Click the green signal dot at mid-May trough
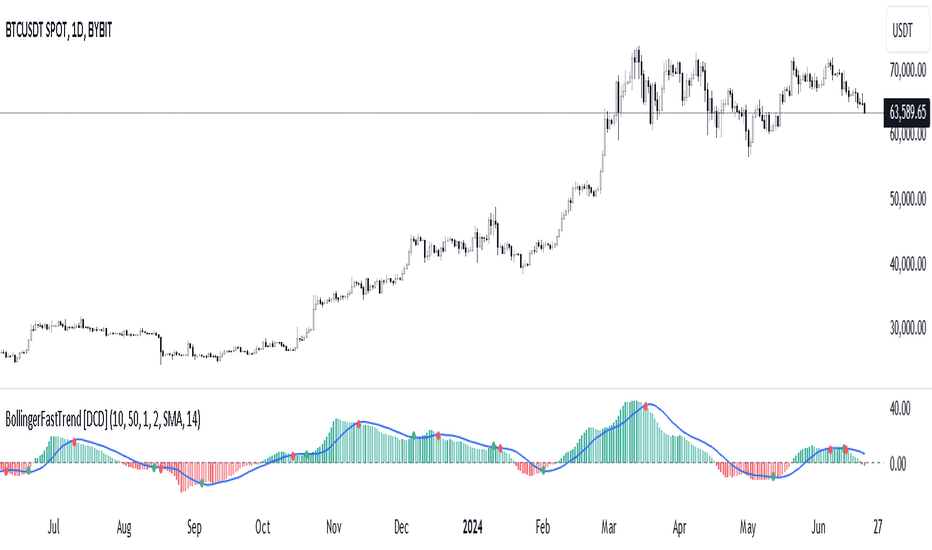Viewport: 932px width, 550px height. [x=773, y=477]
